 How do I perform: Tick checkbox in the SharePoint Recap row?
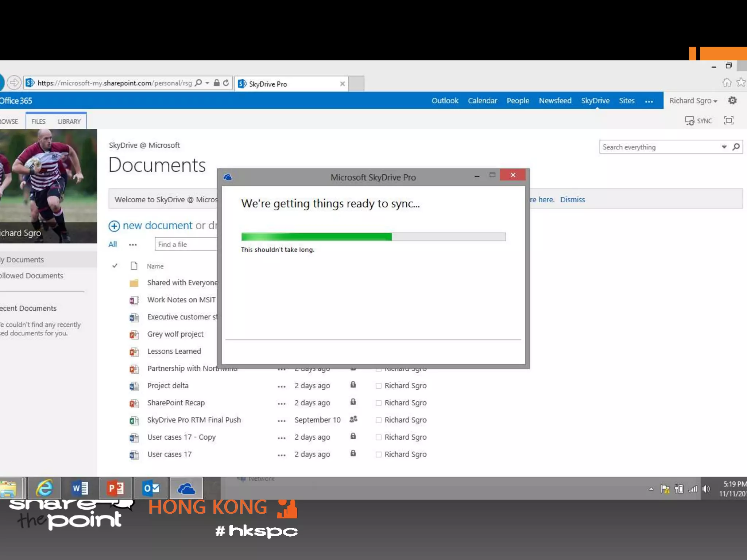[x=378, y=403]
